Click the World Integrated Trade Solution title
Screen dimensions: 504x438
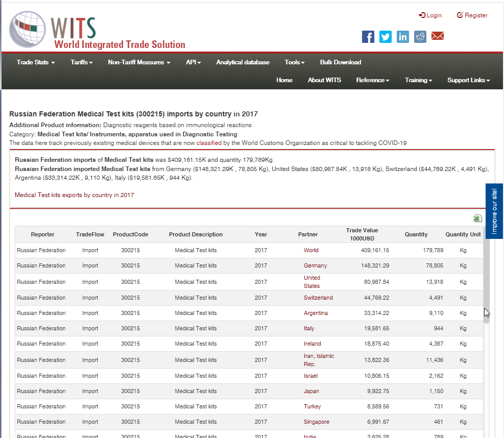(119, 44)
